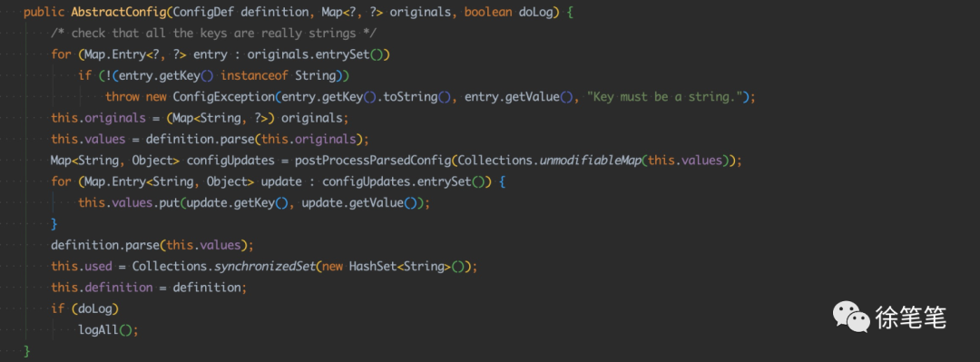The height and width of the screenshot is (362, 980).
Task: Click definition.parse(this.values) statement
Action: coord(152,245)
